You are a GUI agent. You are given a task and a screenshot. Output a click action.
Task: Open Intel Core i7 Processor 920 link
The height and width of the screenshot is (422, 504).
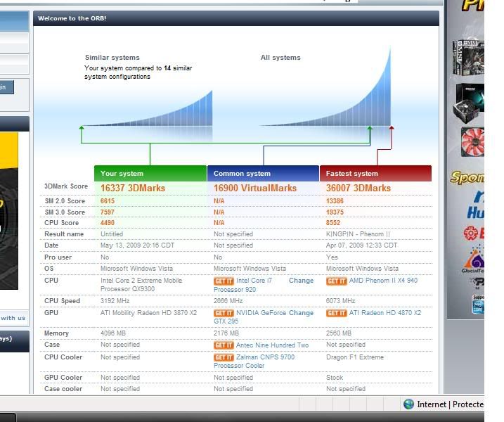243,285
